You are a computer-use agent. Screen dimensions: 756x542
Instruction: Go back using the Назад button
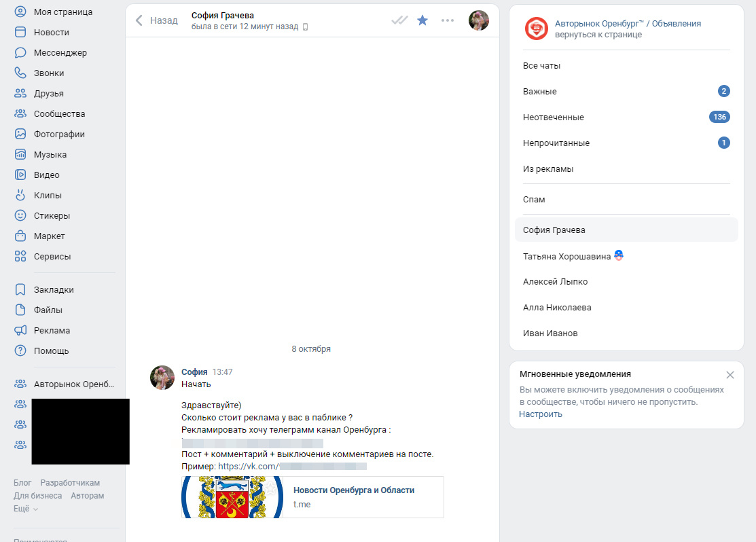point(157,20)
